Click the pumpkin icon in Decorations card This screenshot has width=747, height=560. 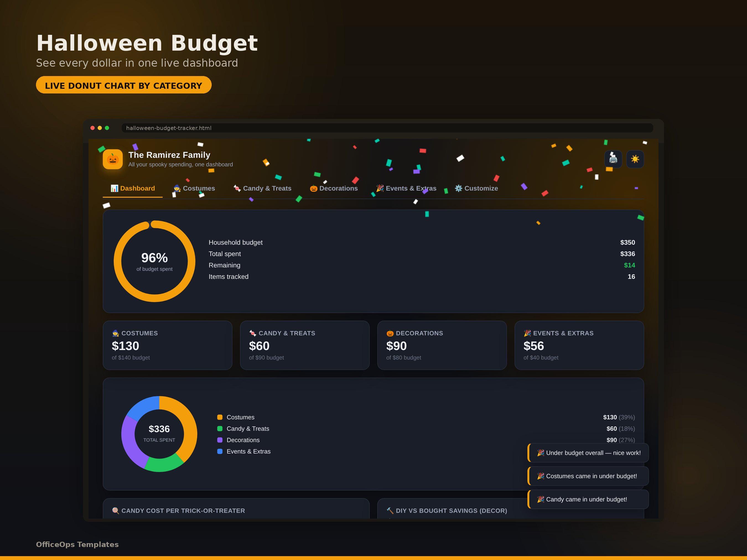click(x=390, y=333)
